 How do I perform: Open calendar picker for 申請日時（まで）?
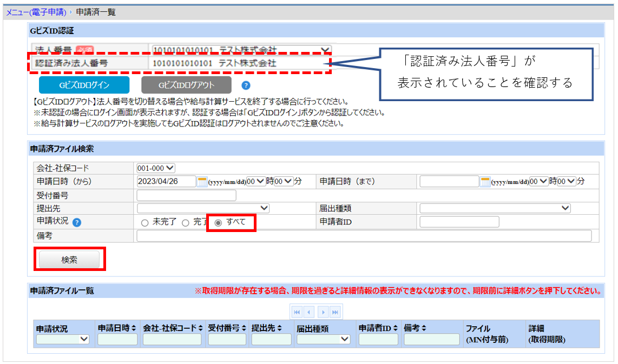click(x=485, y=182)
